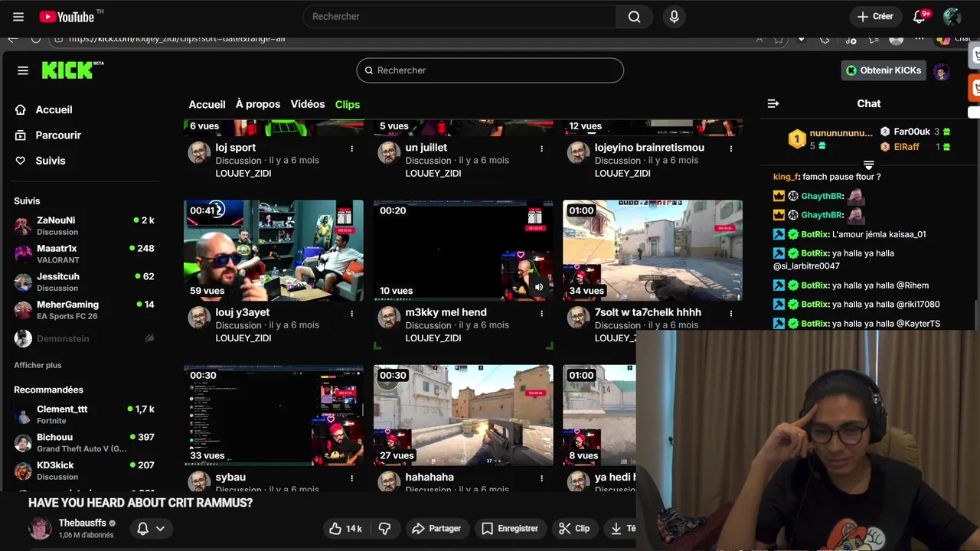Open the YouTube account avatar menu
980x551 pixels.
point(952,17)
